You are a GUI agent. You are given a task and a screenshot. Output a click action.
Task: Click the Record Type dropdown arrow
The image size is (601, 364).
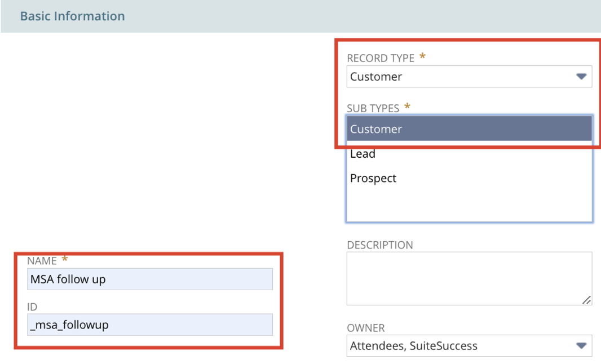(581, 77)
